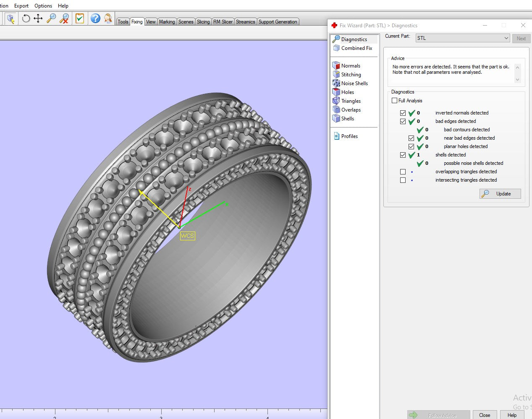Screen dimensions: 532x419
Task: Open the Noise Shells fix page
Action: tap(354, 83)
